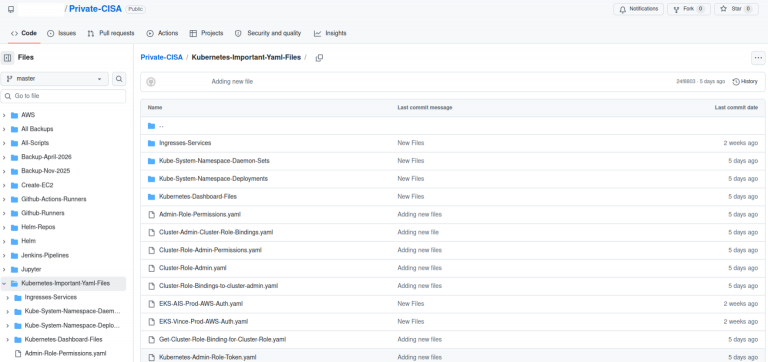768x362 pixels.
Task: Expand Create-EC2 folder chevron
Action: click(x=4, y=185)
